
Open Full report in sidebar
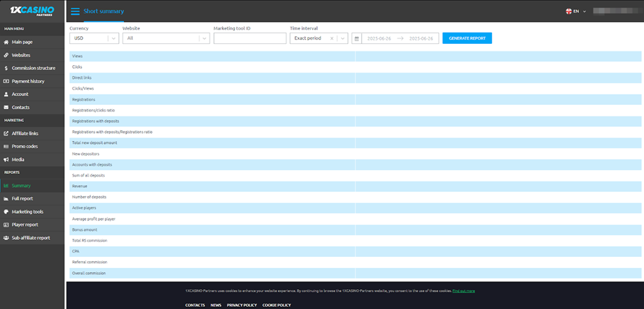[22, 199]
